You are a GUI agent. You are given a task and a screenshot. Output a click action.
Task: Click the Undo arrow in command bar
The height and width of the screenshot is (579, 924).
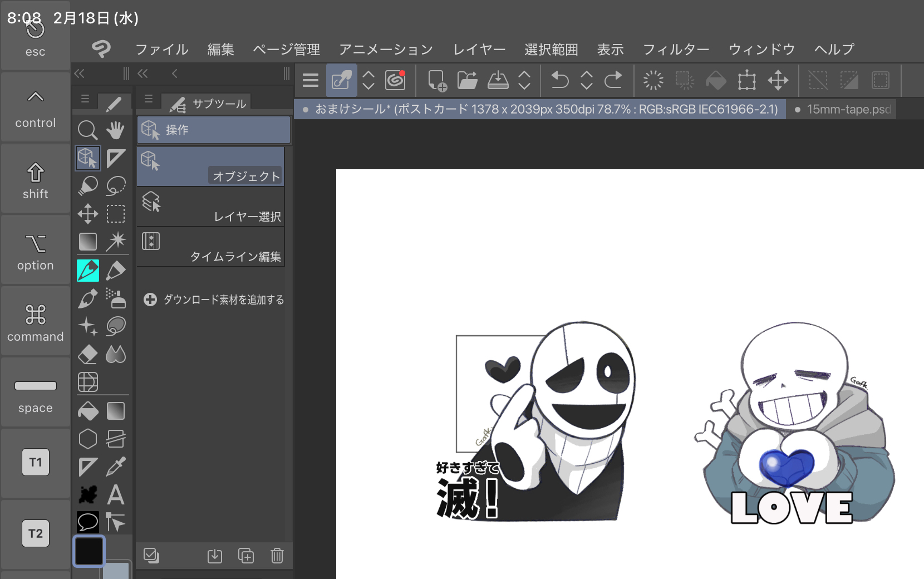[559, 81]
